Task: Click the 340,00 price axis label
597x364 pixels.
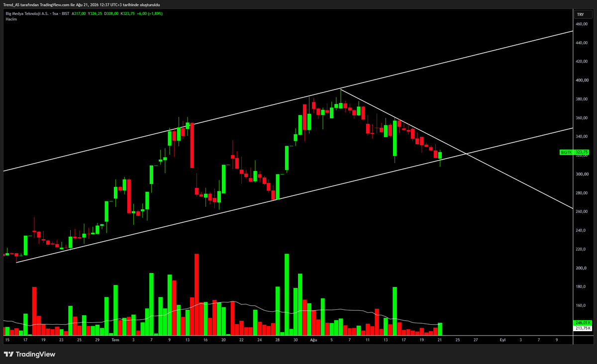Action: coord(583,136)
